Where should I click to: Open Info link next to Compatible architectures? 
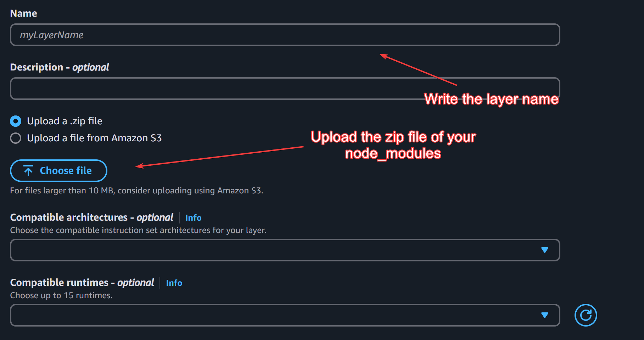point(193,218)
